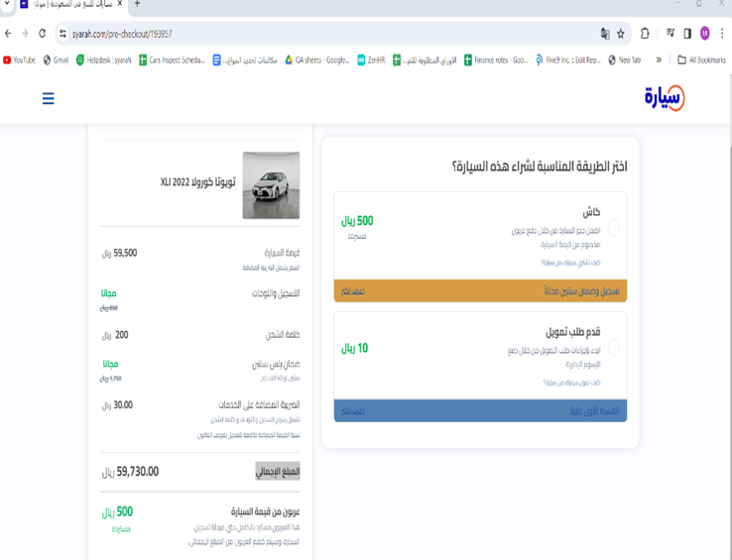Go back using the browser back arrow

tap(8, 34)
